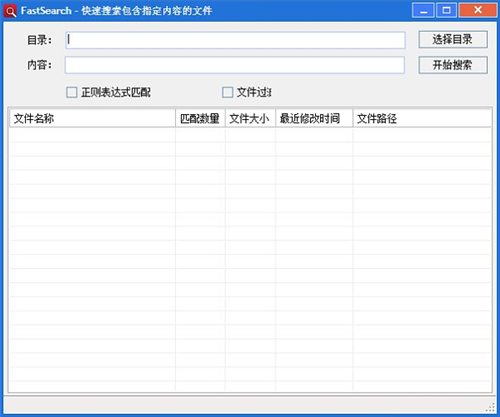The image size is (500, 417).
Task: Sort by the 文件名称 column header
Action: click(x=92, y=118)
